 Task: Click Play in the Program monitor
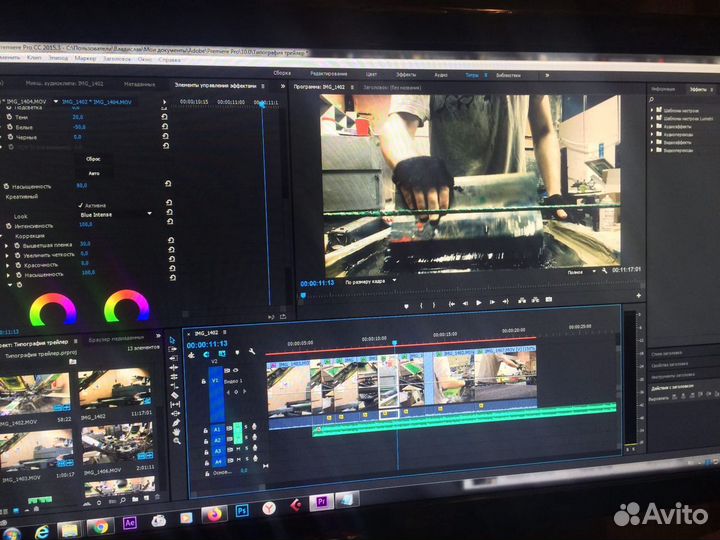[x=479, y=303]
